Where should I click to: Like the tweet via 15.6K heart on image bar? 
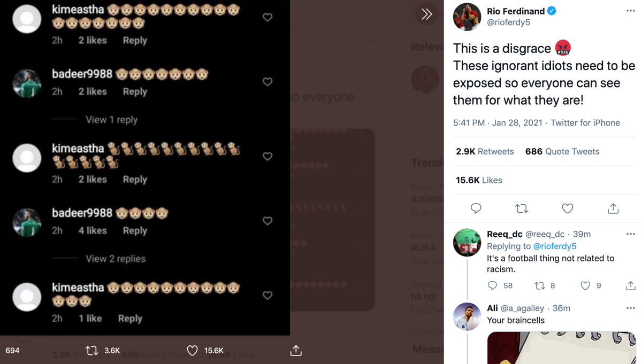click(x=193, y=351)
